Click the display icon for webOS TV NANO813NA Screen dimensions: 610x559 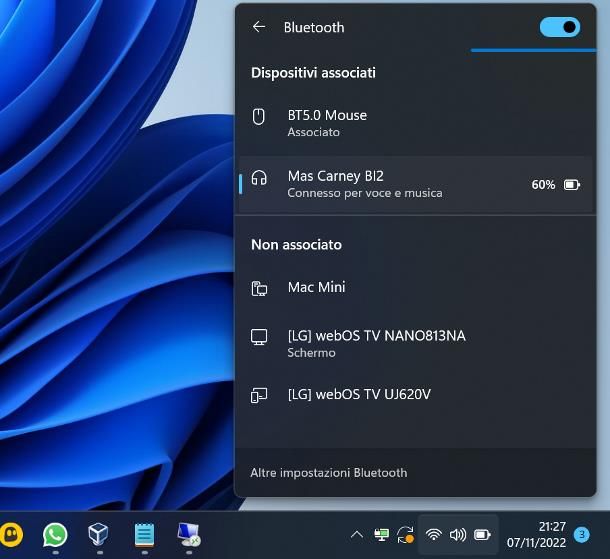[x=259, y=337]
